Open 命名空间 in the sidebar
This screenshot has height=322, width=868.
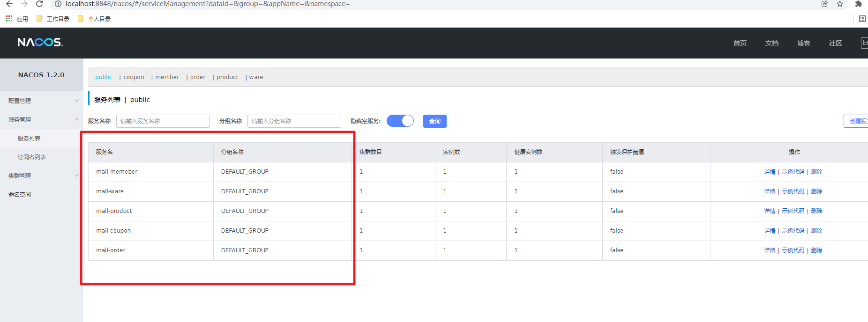pos(20,194)
